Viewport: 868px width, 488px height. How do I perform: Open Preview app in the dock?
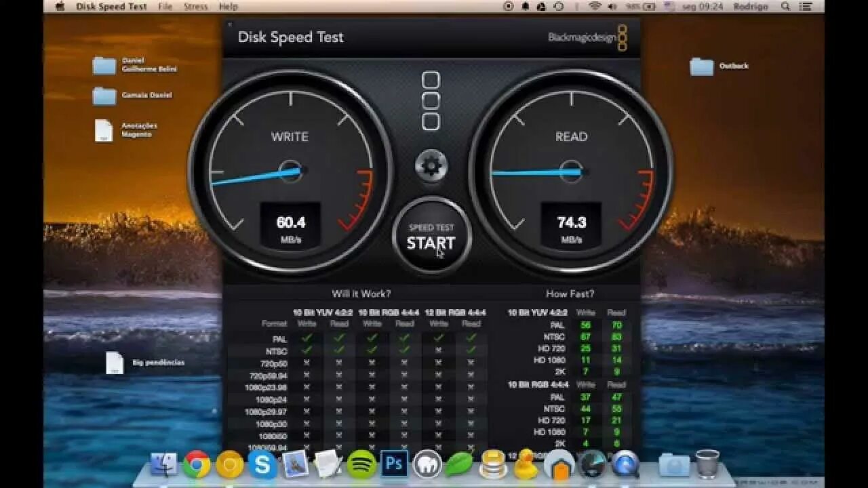click(x=296, y=464)
